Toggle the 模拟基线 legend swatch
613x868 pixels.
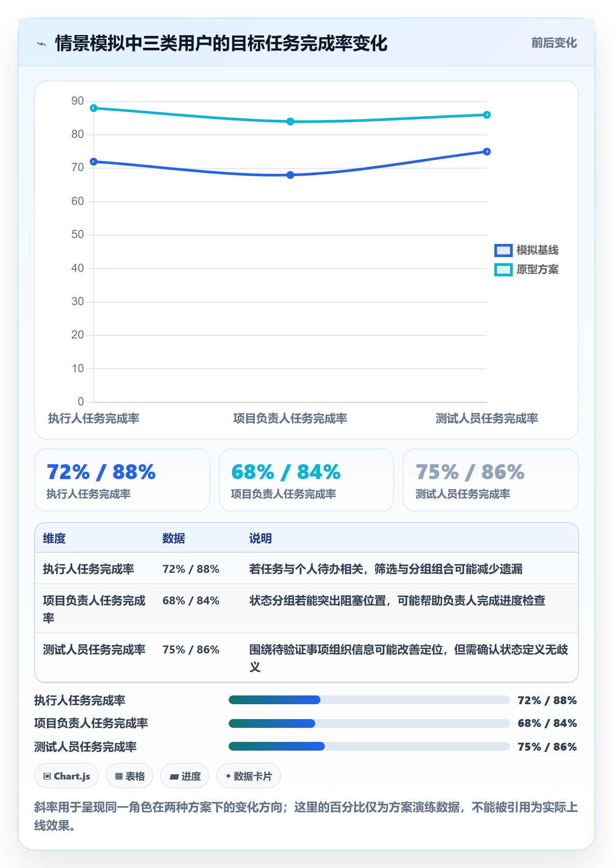pos(503,250)
